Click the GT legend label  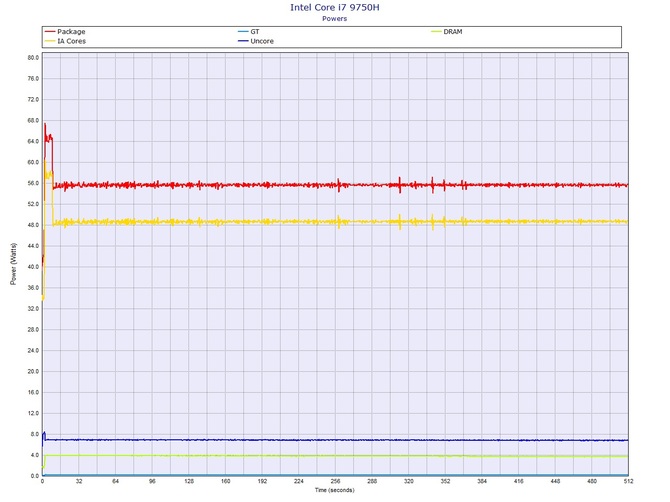[x=255, y=32]
